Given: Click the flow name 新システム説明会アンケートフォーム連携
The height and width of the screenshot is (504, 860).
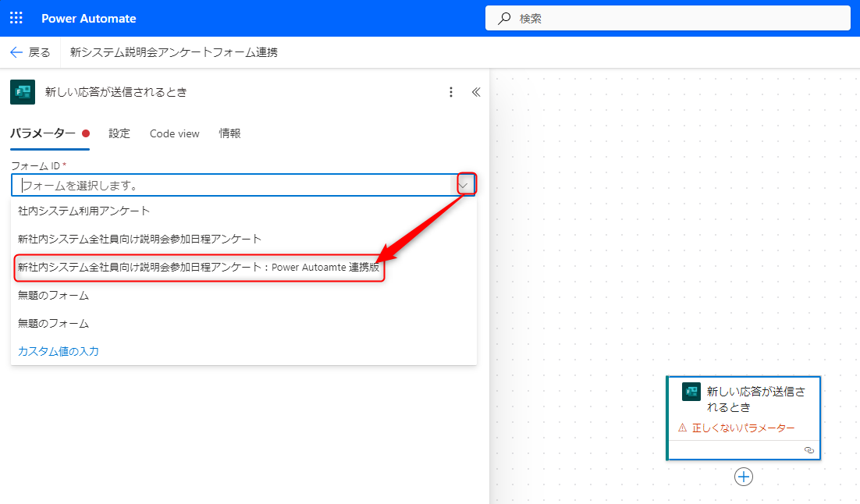Looking at the screenshot, I should pyautogui.click(x=174, y=52).
